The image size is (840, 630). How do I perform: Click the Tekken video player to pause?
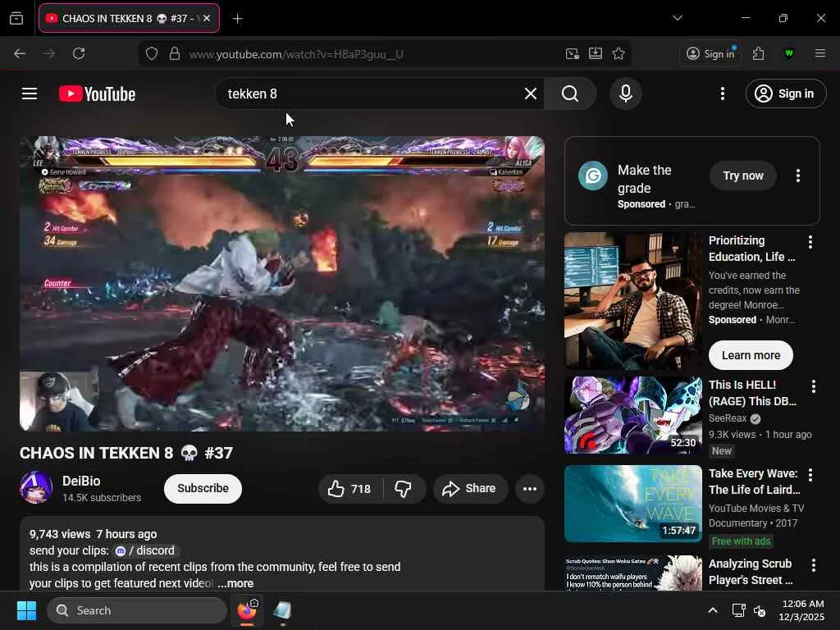pos(282,284)
